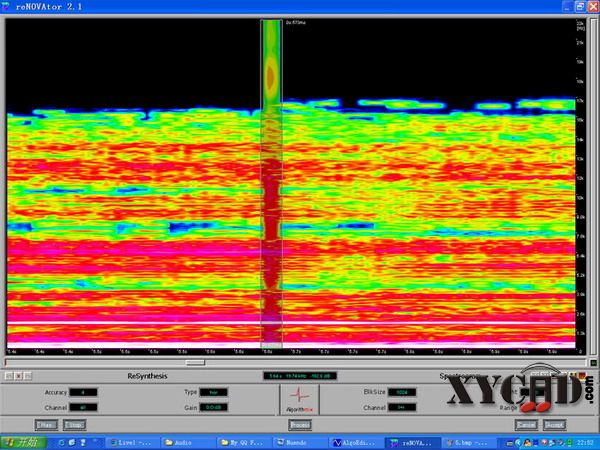The height and width of the screenshot is (450, 600).
Task: Click the QQ penguin icon in the system tray
Action: click(x=528, y=443)
